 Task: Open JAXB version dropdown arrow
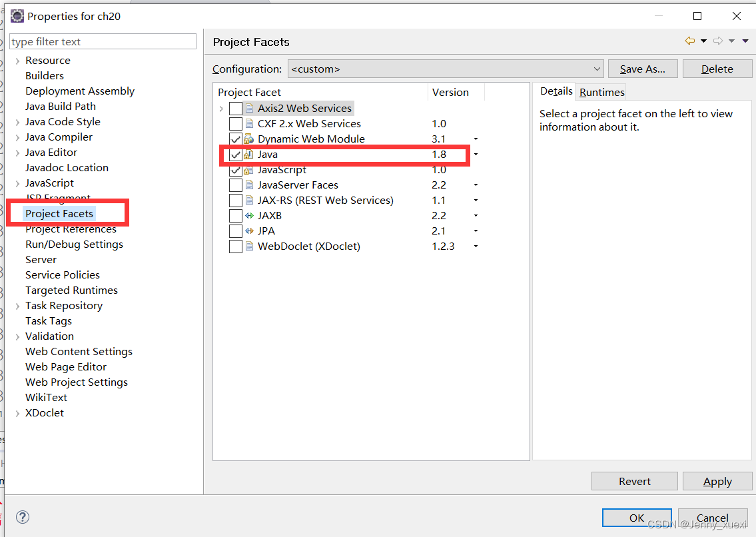click(476, 216)
